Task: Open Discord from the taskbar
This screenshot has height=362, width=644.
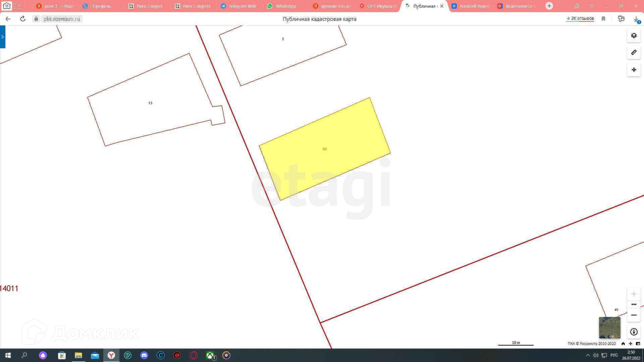Action: 144,355
